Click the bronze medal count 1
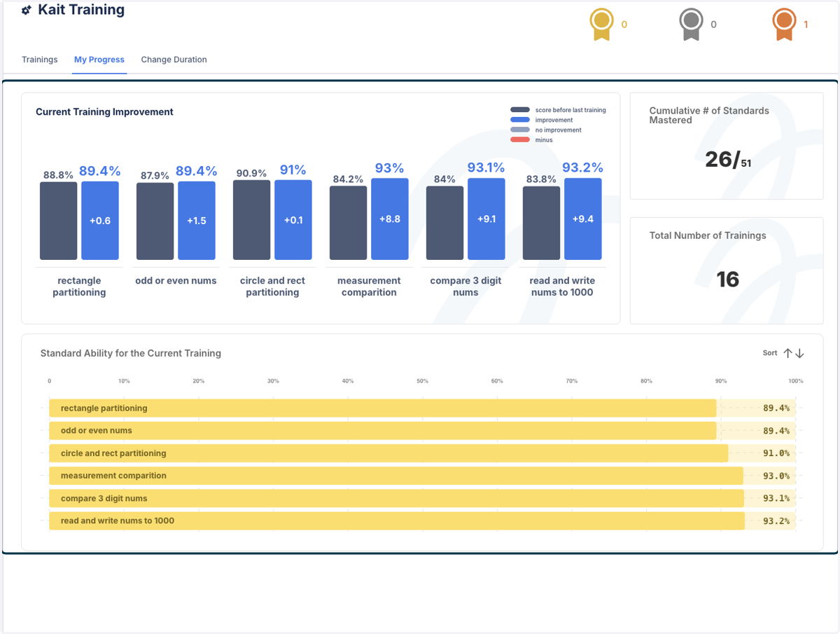 tap(806, 25)
